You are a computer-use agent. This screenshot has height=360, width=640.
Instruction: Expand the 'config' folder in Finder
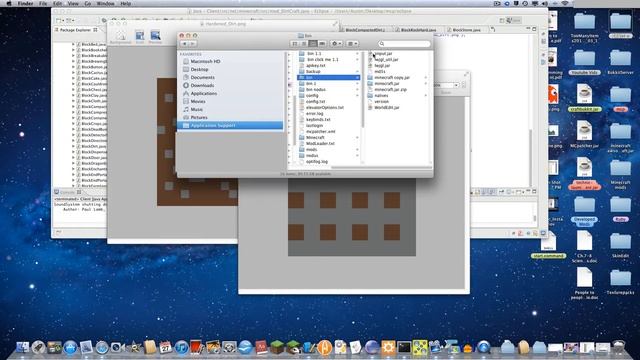357,96
